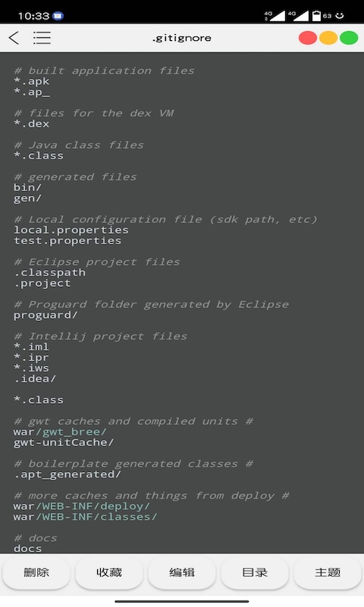
Task: Click the red circle in header
Action: (308, 38)
